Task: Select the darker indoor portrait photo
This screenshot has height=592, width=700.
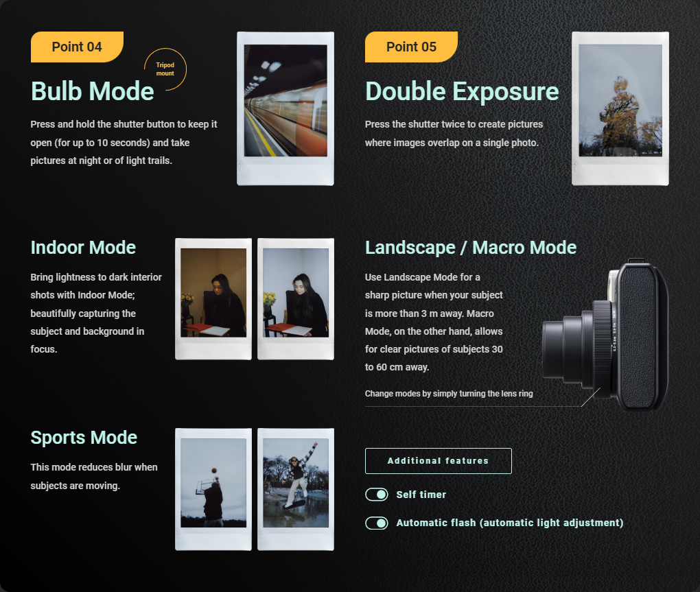Action: (x=213, y=298)
